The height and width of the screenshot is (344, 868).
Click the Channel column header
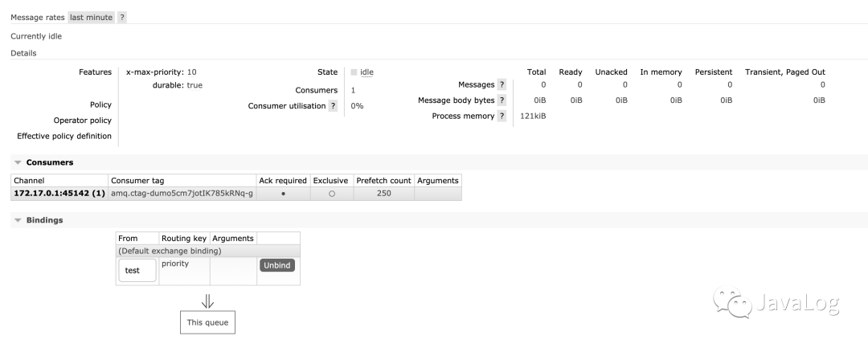[x=29, y=181]
